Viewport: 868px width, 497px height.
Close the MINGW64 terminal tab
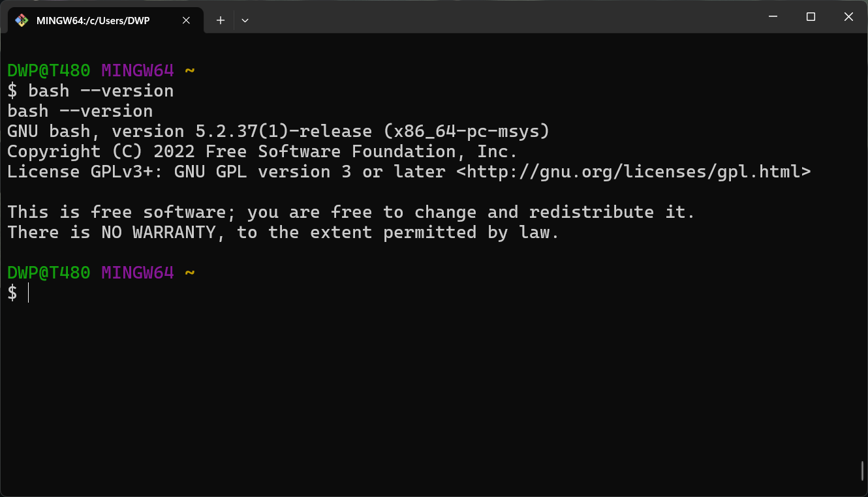point(186,20)
